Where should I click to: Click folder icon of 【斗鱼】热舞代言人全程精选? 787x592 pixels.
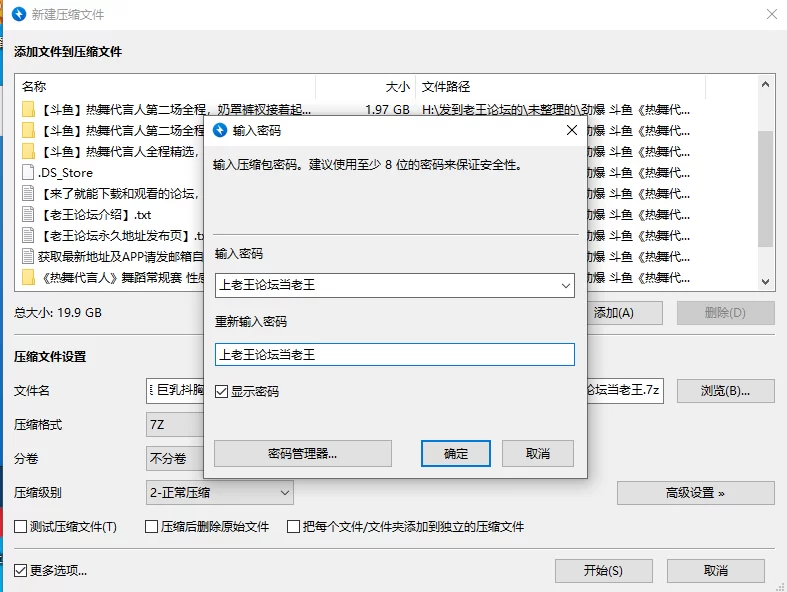(28, 151)
